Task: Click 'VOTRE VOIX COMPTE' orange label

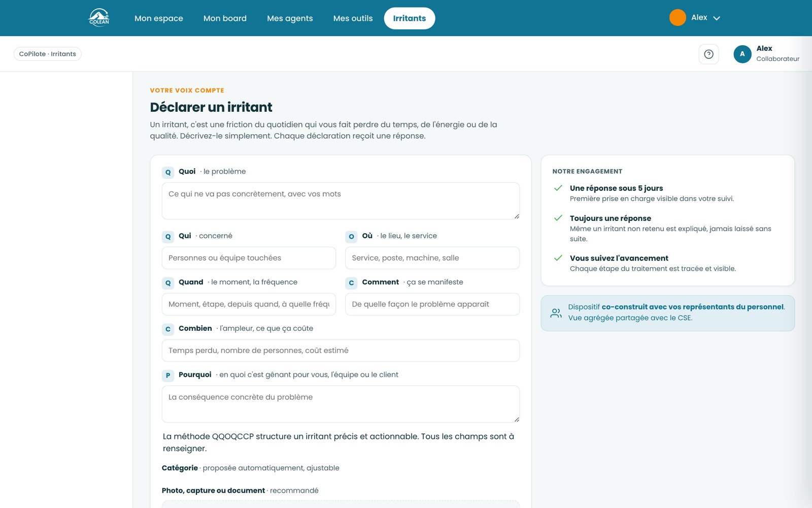Action: coord(187,90)
